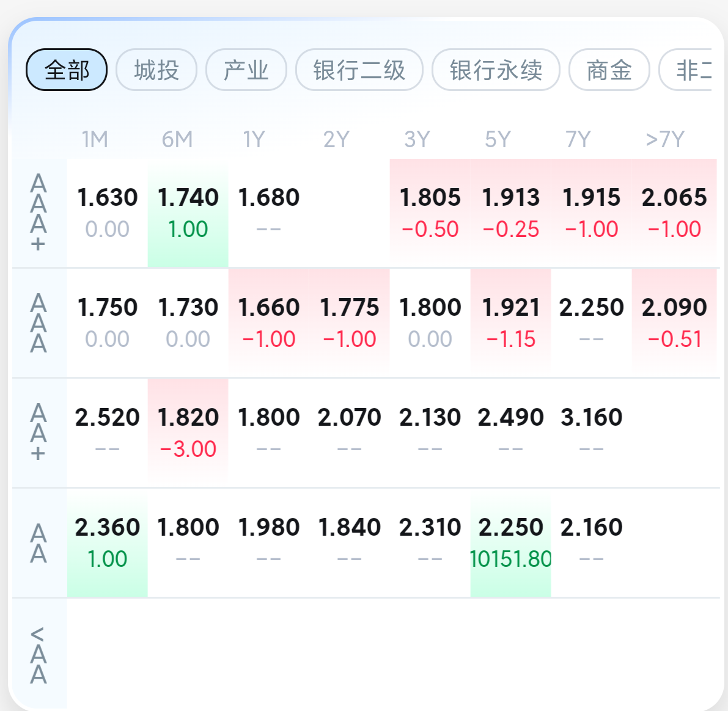
Task: Click the 5Y column header
Action: click(x=498, y=139)
